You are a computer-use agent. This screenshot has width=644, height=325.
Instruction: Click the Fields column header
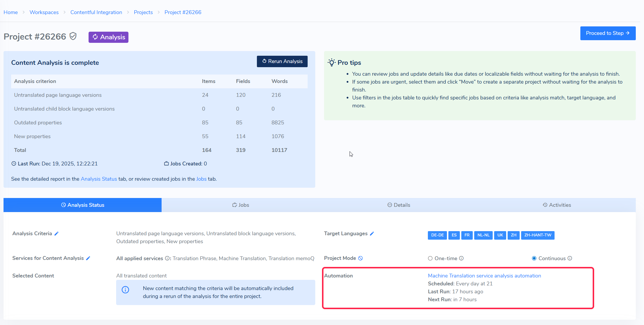click(243, 81)
